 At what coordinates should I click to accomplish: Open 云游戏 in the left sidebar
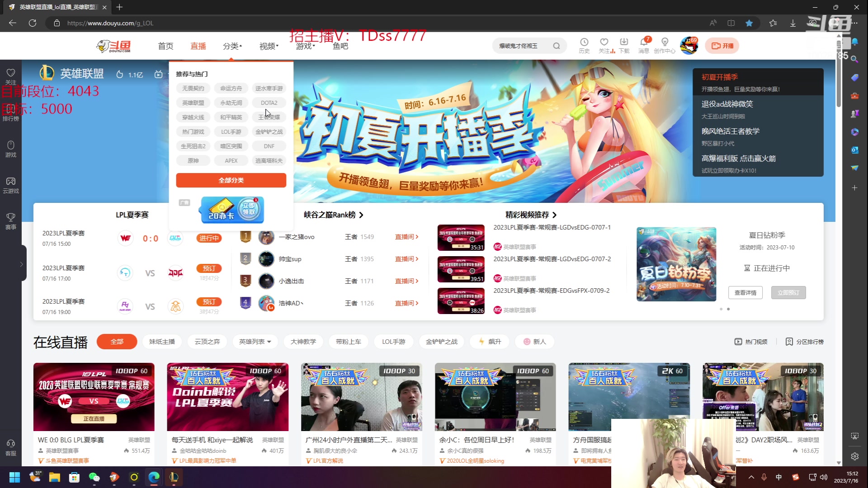(x=11, y=185)
